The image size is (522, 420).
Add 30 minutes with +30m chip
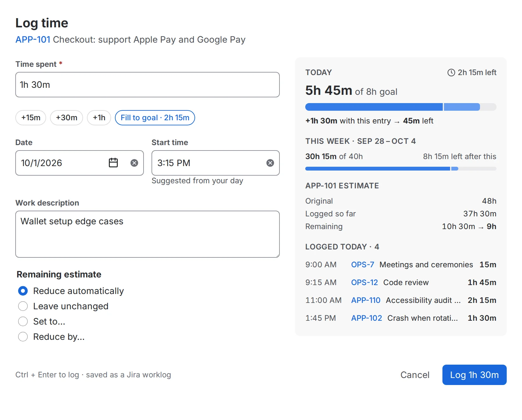[67, 118]
